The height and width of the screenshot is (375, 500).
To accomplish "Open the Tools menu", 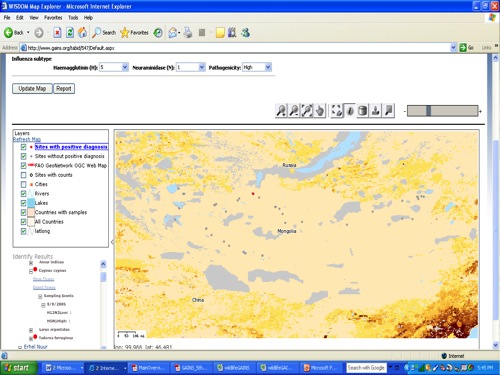I will point(73,18).
